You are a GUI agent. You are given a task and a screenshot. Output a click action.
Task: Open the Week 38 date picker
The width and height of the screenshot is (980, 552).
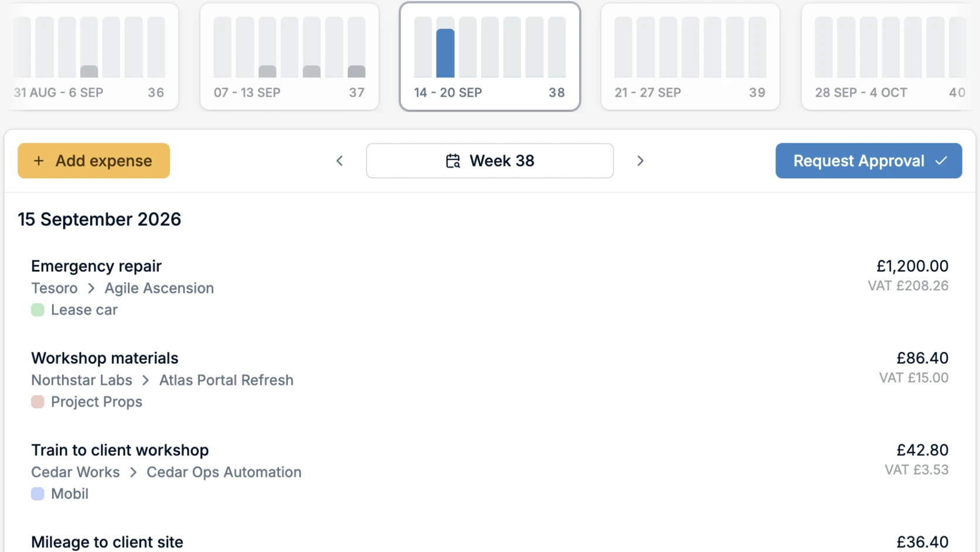[x=490, y=161]
